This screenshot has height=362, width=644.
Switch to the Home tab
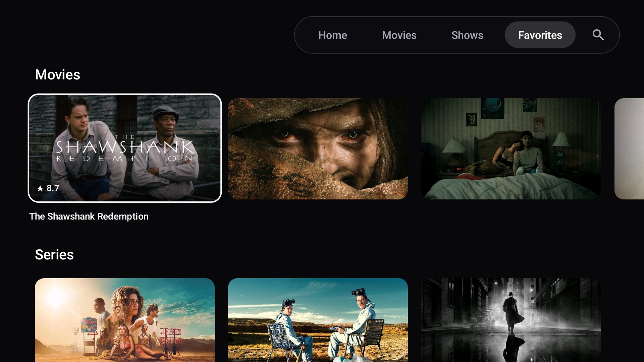click(x=332, y=35)
